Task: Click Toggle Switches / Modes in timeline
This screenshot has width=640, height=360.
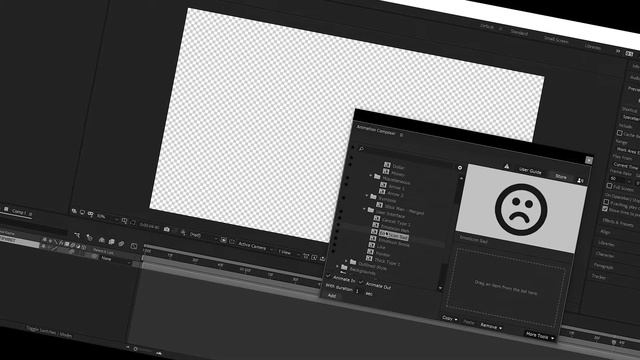Action: [x=49, y=331]
